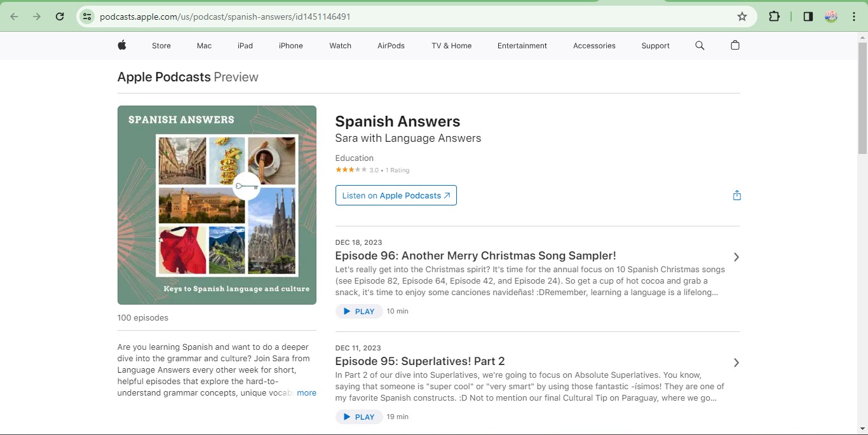Open Episode 96 title link

[475, 256]
